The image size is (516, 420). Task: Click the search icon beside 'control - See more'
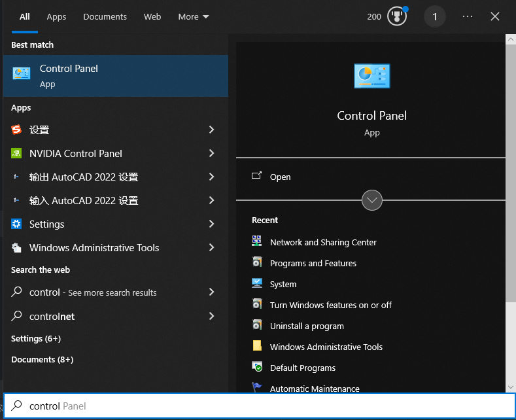pos(16,292)
